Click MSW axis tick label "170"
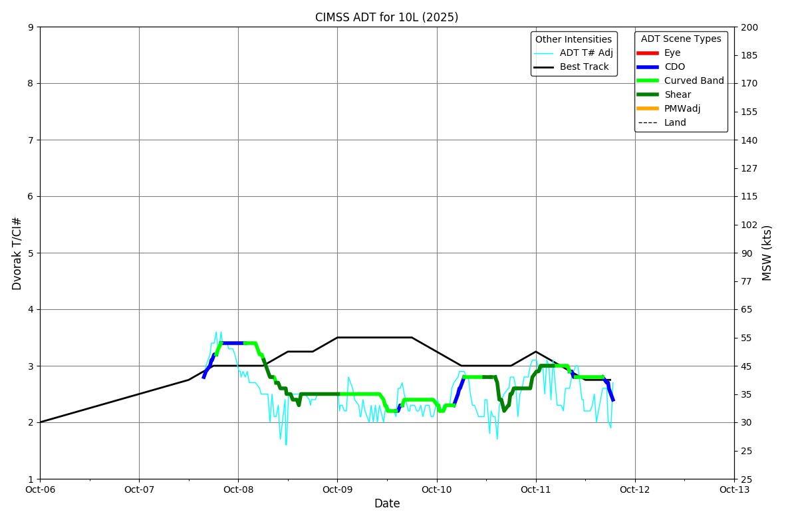 pos(749,84)
